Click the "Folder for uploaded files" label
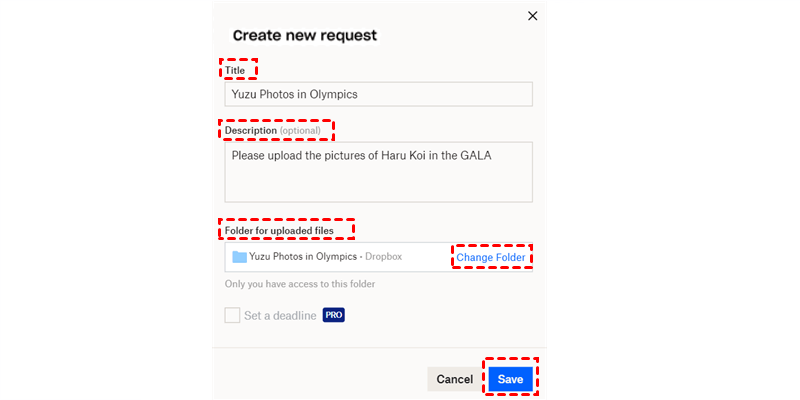Viewport: 800px width, 400px height. pyautogui.click(x=279, y=231)
